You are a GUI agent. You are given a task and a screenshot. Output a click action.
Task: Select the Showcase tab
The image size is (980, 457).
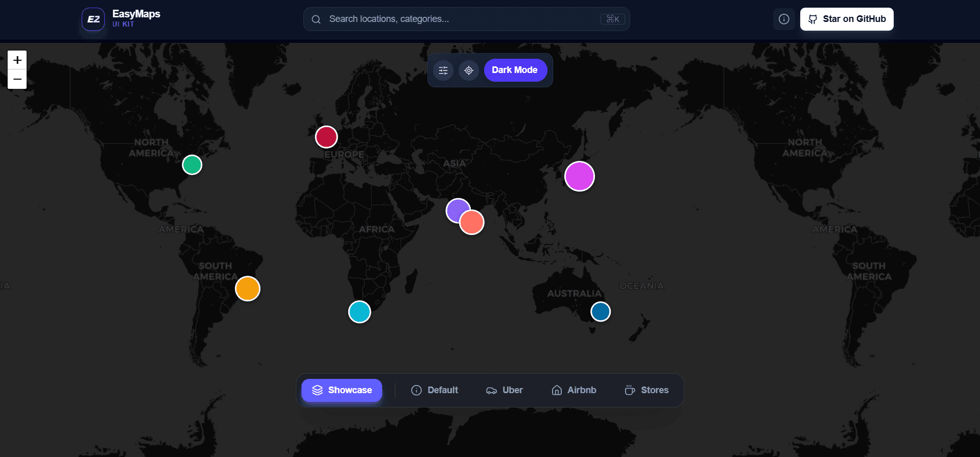(342, 390)
